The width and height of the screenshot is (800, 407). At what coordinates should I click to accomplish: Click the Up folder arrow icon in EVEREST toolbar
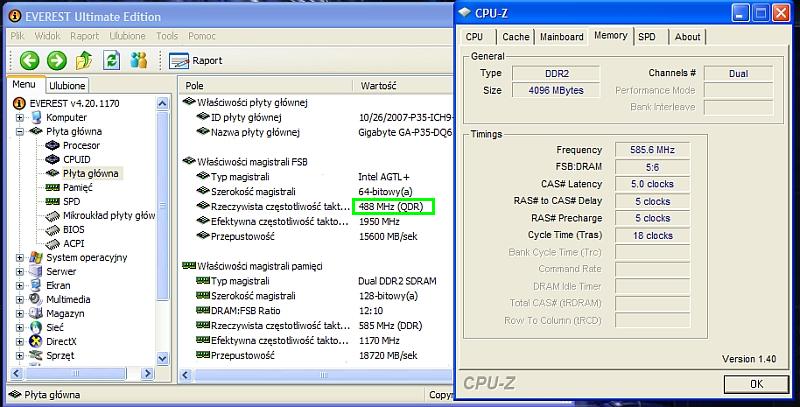coord(84,60)
